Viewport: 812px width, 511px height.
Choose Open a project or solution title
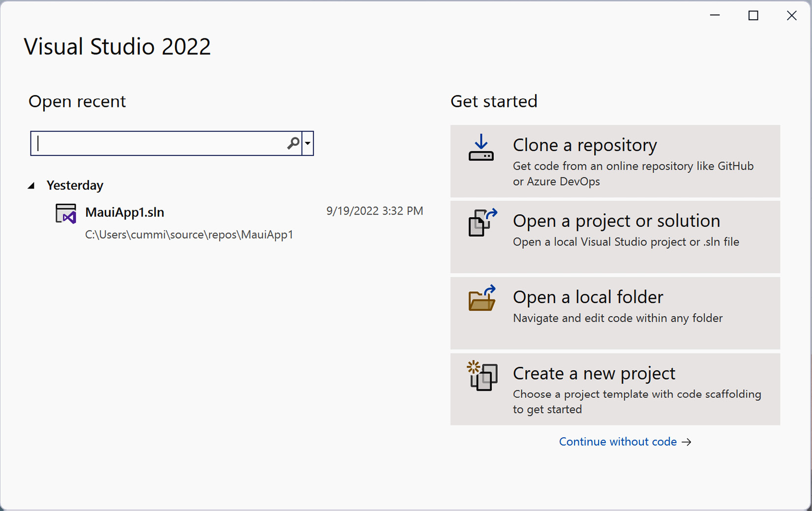[x=616, y=221]
